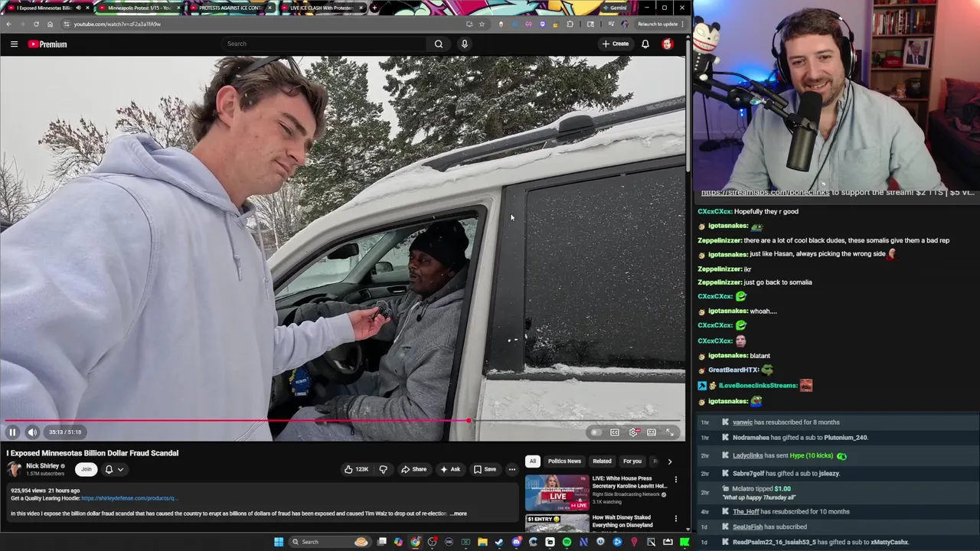
Task: Open Steam from the taskbar
Action: click(x=499, y=542)
